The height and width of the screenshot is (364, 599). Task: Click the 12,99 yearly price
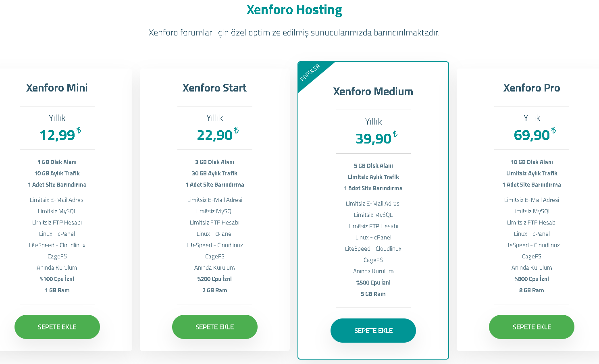pos(57,135)
